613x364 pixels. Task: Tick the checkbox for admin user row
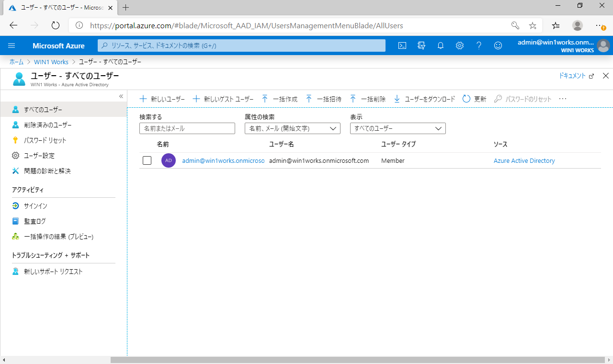tap(147, 160)
